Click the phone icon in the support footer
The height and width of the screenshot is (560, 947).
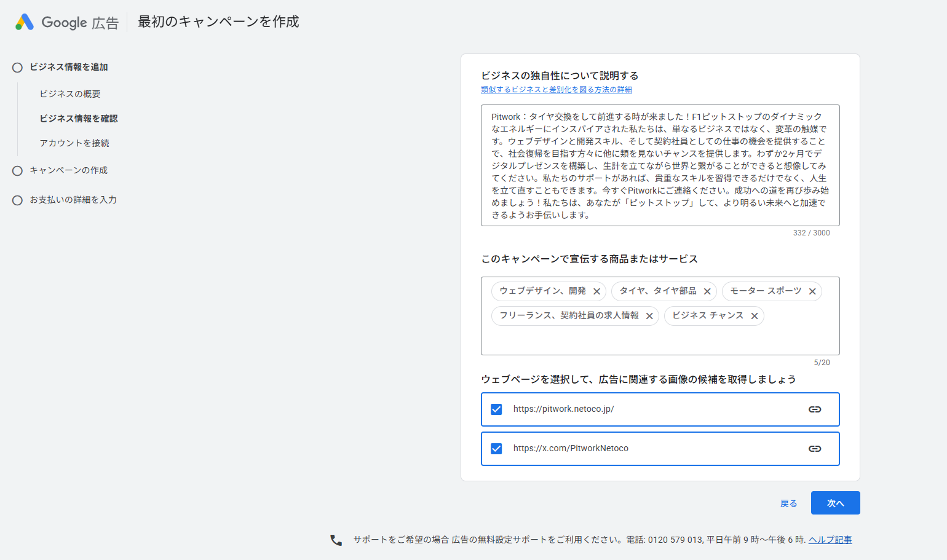click(335, 539)
